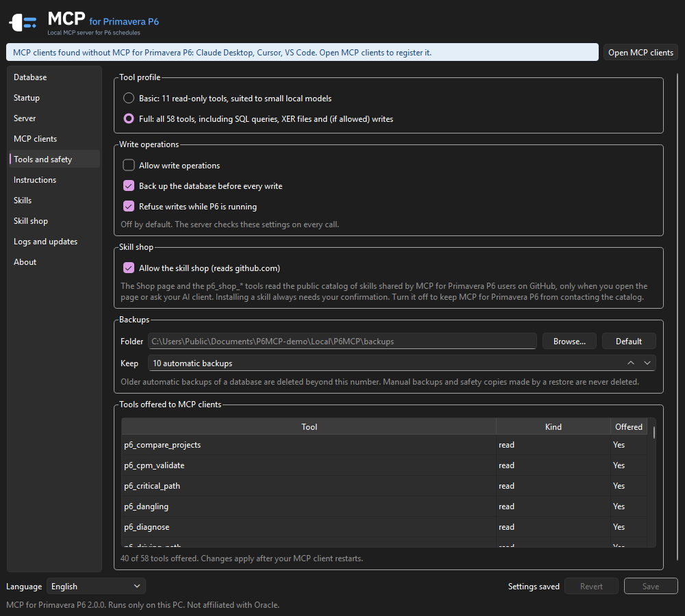
Task: Click the tools table scrollbar thumb
Action: pos(653,432)
